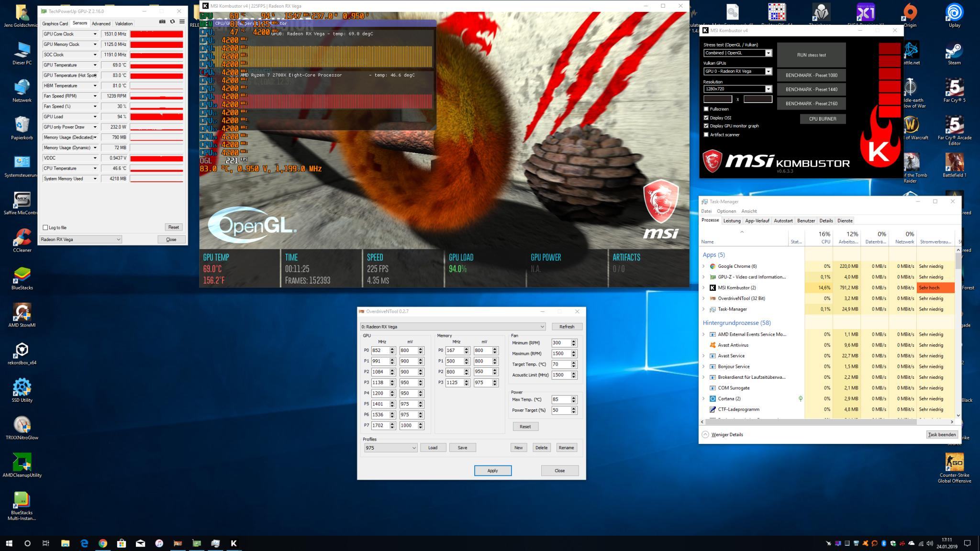Open GPU-Z hamburger menu icon
The width and height of the screenshot is (980, 551).
(182, 22)
